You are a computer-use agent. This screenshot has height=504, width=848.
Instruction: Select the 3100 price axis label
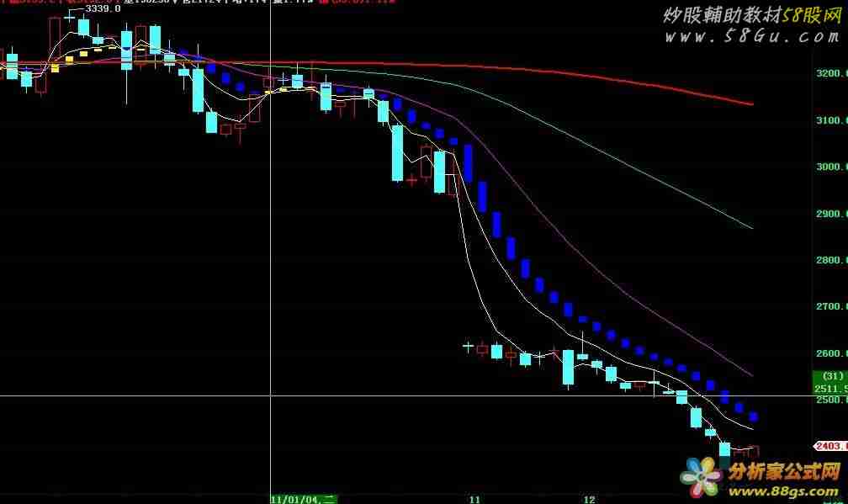pyautogui.click(x=832, y=120)
